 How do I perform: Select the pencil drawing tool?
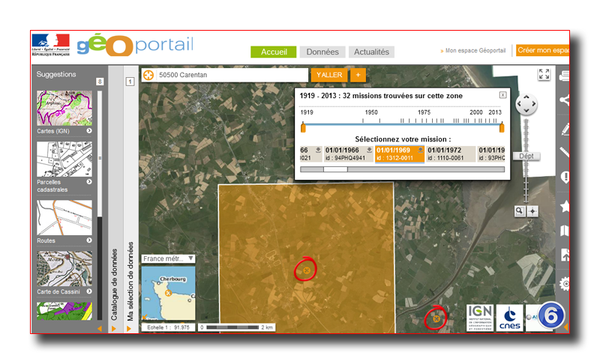click(565, 129)
